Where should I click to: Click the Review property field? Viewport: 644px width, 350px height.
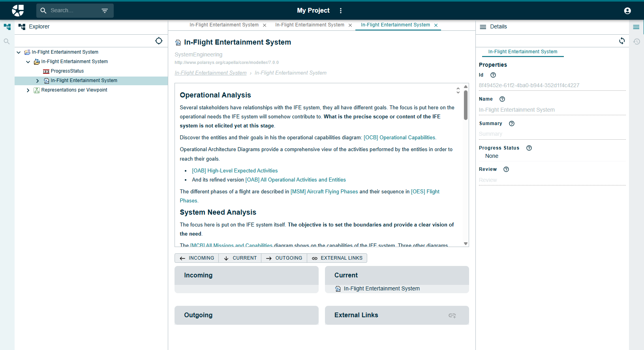552,180
